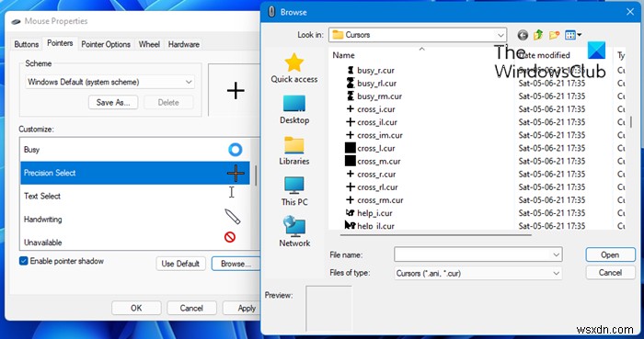
Task: Click the Open button in Browse dialog
Action: click(610, 254)
